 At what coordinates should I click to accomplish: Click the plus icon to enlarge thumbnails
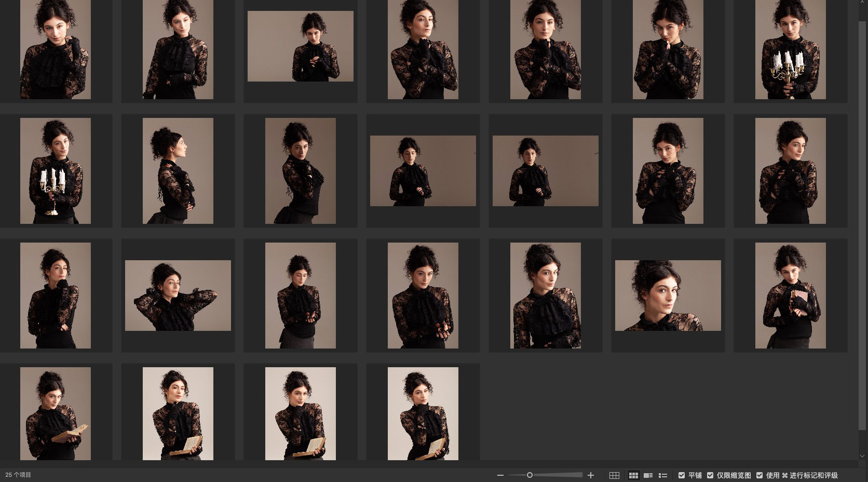(590, 475)
